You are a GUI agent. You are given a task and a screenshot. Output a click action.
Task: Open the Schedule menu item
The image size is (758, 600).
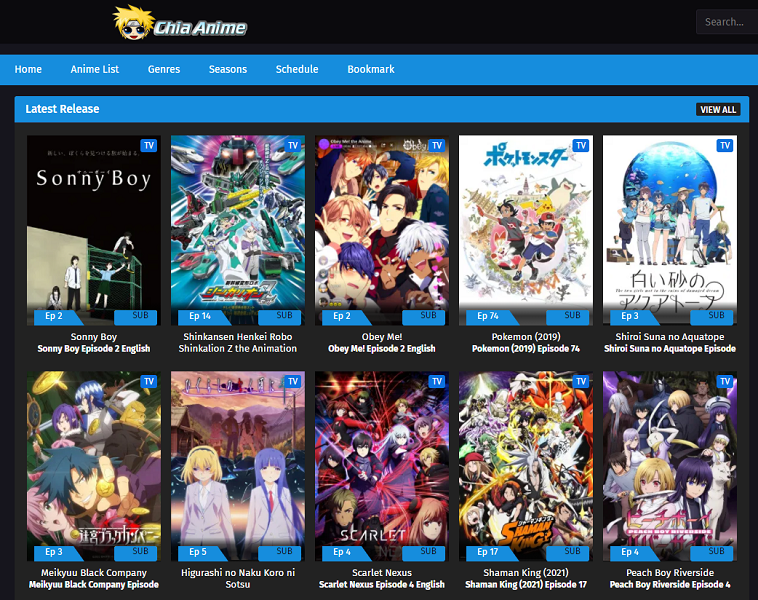[297, 69]
